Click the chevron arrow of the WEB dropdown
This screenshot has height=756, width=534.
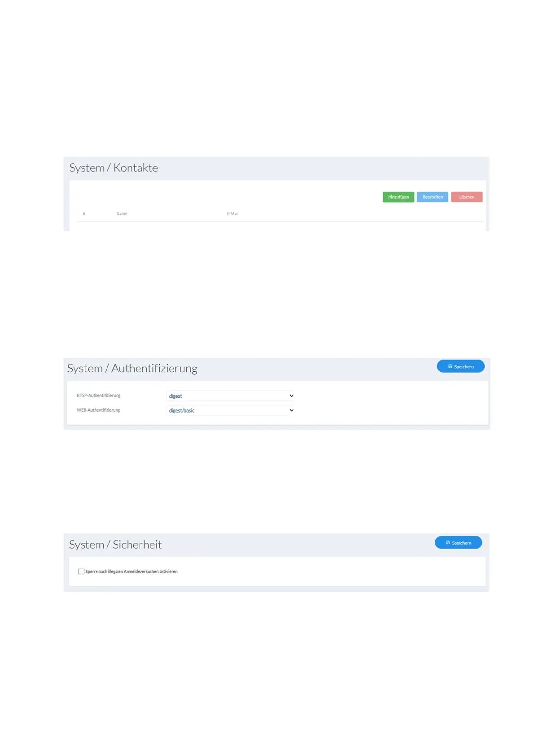pos(291,410)
